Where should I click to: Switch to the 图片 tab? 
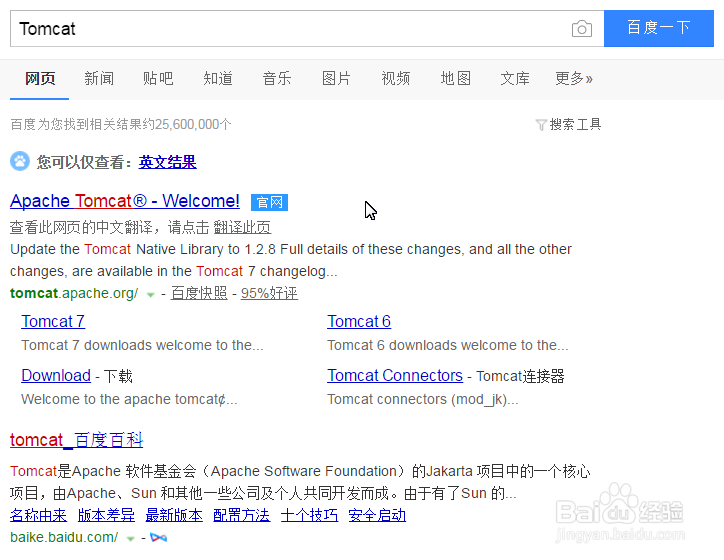pyautogui.click(x=336, y=78)
